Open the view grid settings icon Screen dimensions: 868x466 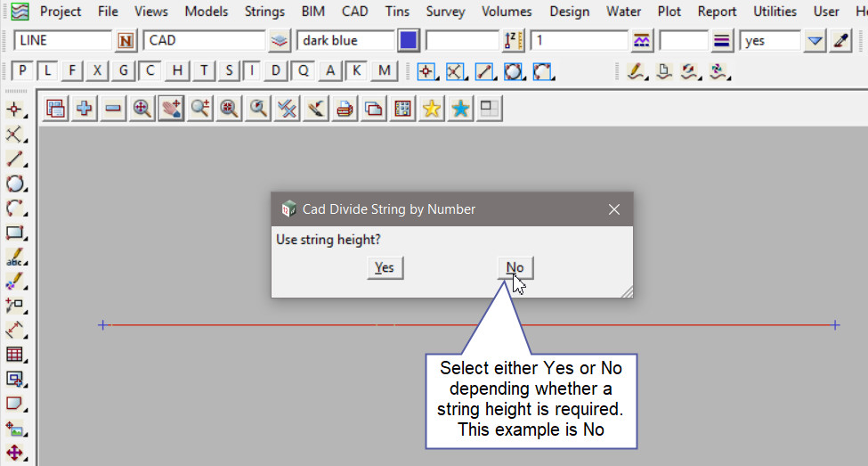click(402, 109)
